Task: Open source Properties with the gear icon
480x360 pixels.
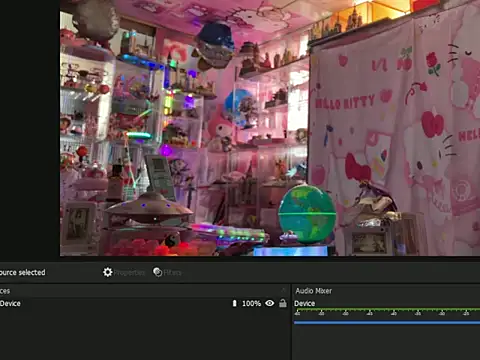Action: pos(124,272)
